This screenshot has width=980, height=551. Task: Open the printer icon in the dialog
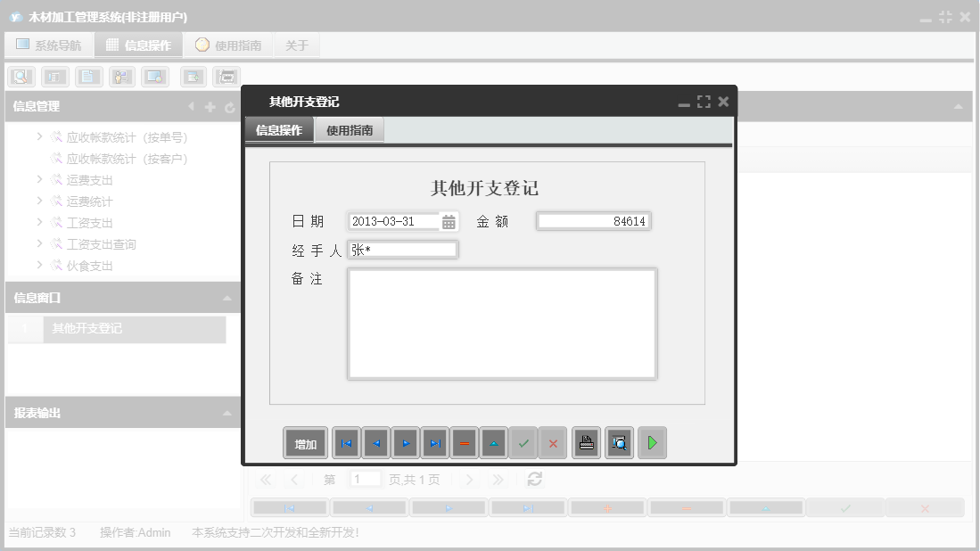pyautogui.click(x=586, y=442)
